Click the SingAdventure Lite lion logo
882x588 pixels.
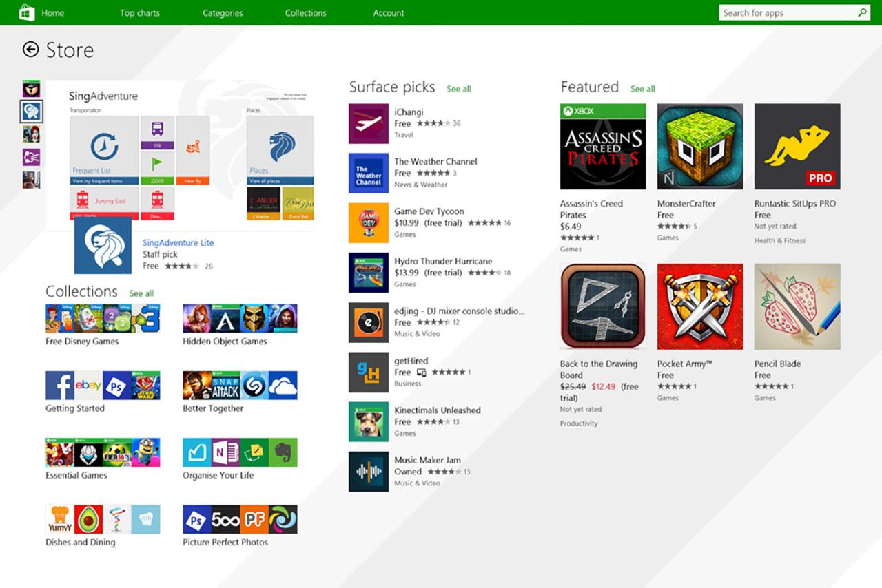tap(103, 245)
